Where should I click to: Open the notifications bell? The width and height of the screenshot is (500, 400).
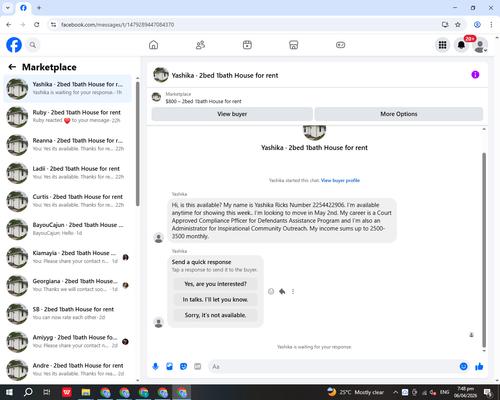pyautogui.click(x=461, y=45)
